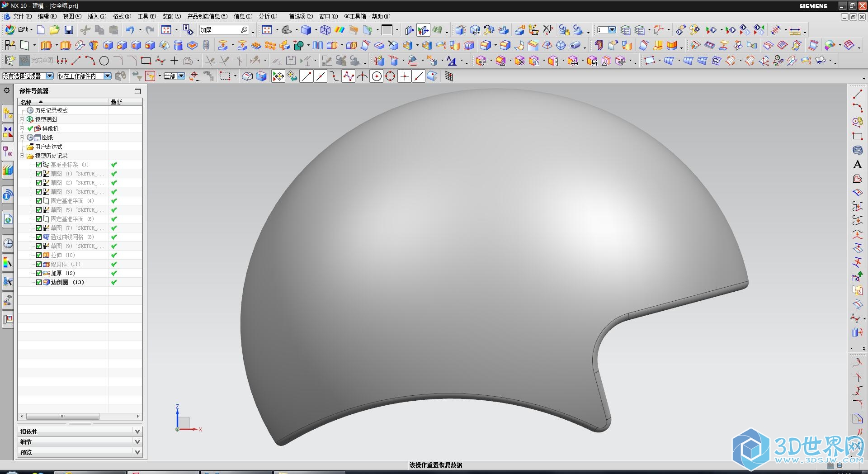The height and width of the screenshot is (474, 868).
Task: Open the 首选项(P) menu
Action: 301,16
